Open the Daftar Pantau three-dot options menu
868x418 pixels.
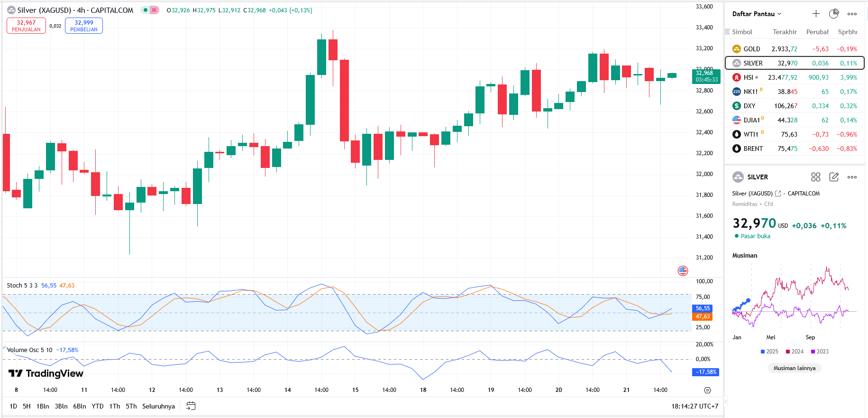click(x=852, y=14)
